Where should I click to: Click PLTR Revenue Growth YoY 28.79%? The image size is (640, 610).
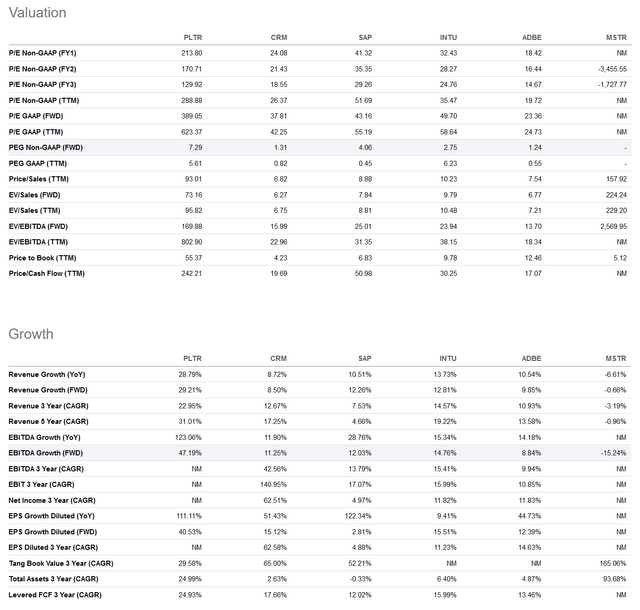point(190,374)
